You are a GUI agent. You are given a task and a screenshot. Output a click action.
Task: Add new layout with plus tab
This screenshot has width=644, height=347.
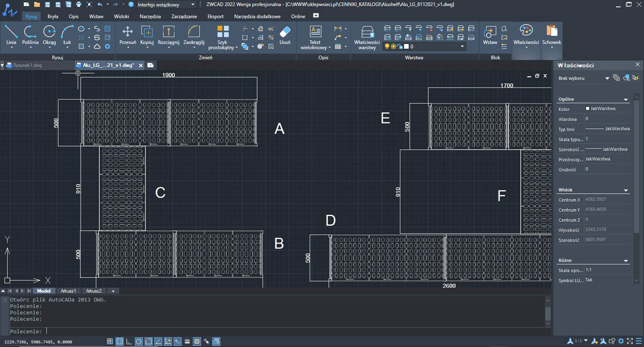point(113,291)
